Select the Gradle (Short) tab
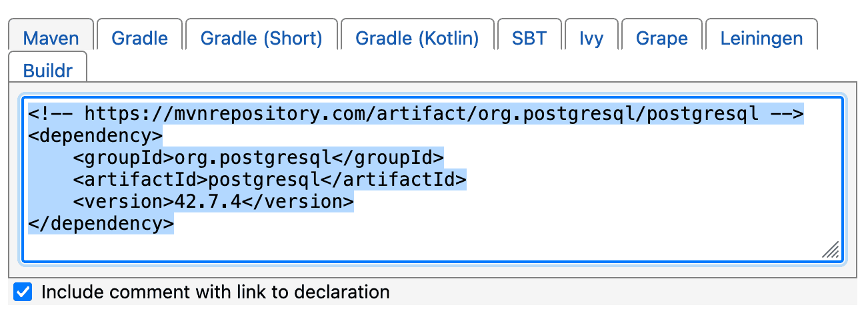The image size is (868, 325). coord(261,38)
